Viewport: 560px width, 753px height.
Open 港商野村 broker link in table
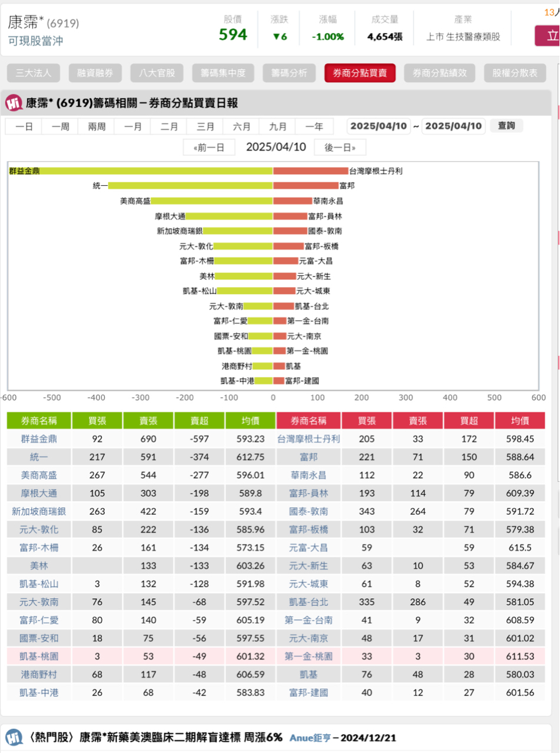tap(39, 675)
